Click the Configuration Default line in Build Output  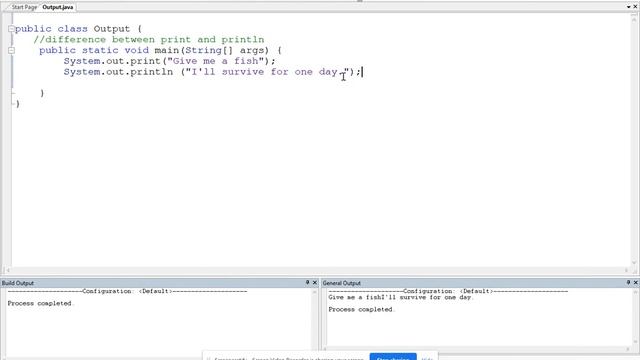coord(127,291)
